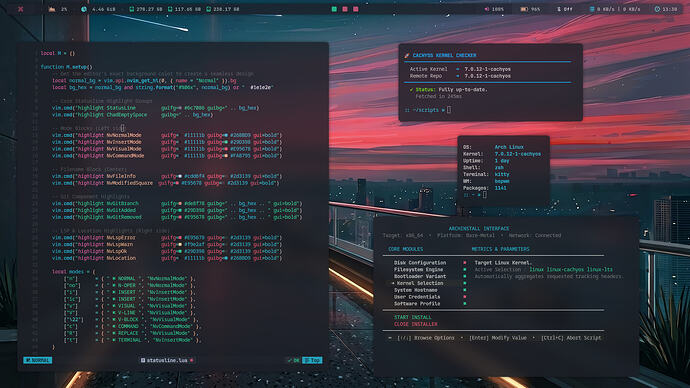Click the file icon beside statusline.lua
The width and height of the screenshot is (690, 388).
pos(143,360)
